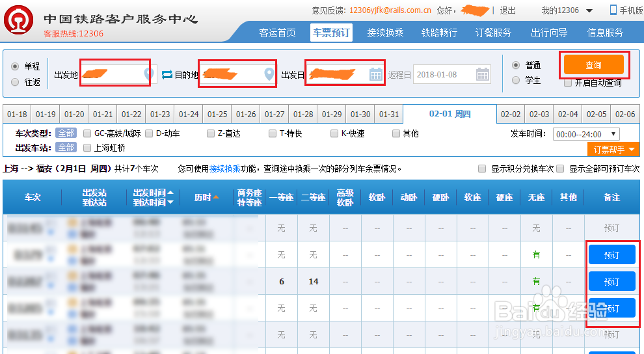644x354 pixels.
Task: Open 发车时间 00:00--24:00 dropdown
Action: (586, 134)
